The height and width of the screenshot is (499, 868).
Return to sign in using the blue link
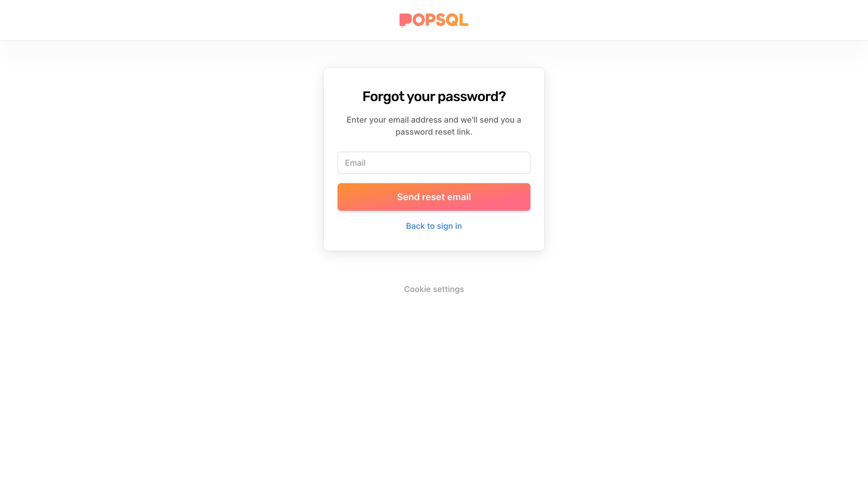(434, 226)
